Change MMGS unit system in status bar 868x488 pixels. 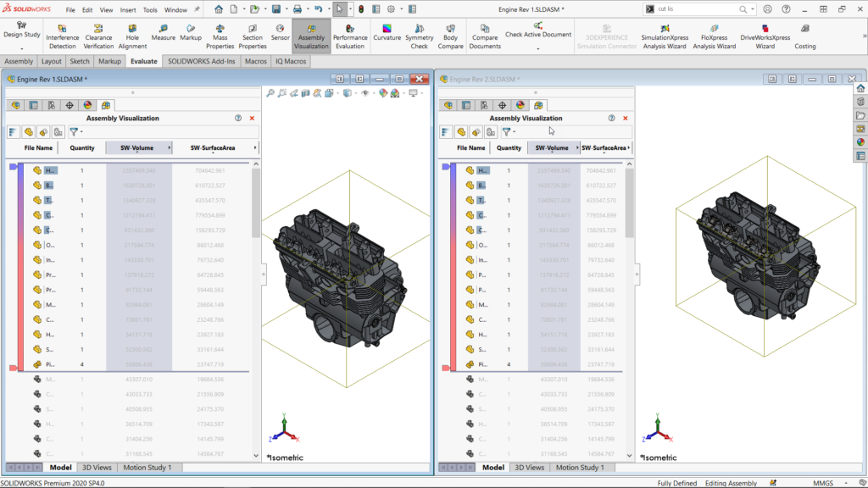(x=822, y=483)
